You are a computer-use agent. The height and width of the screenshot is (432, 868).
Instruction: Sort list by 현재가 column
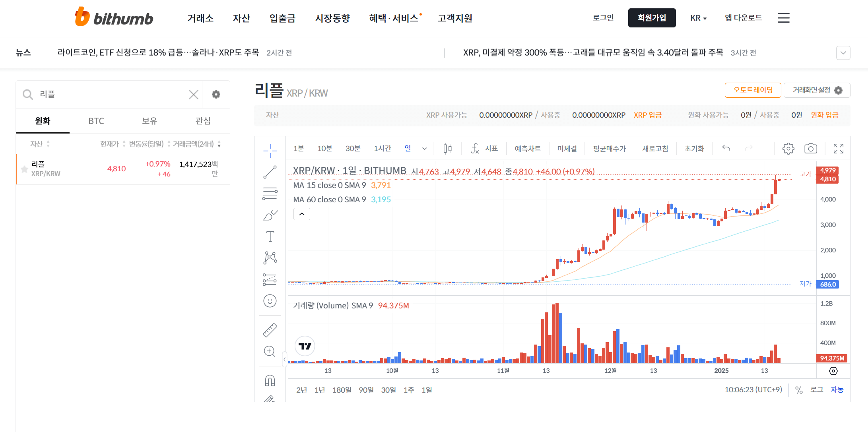(113, 144)
